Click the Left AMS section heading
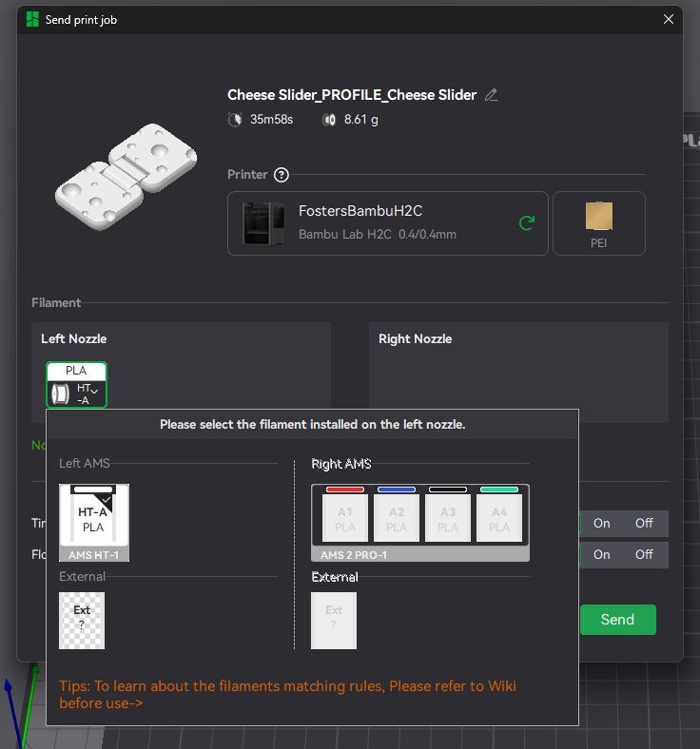This screenshot has width=700, height=749. coord(85,463)
